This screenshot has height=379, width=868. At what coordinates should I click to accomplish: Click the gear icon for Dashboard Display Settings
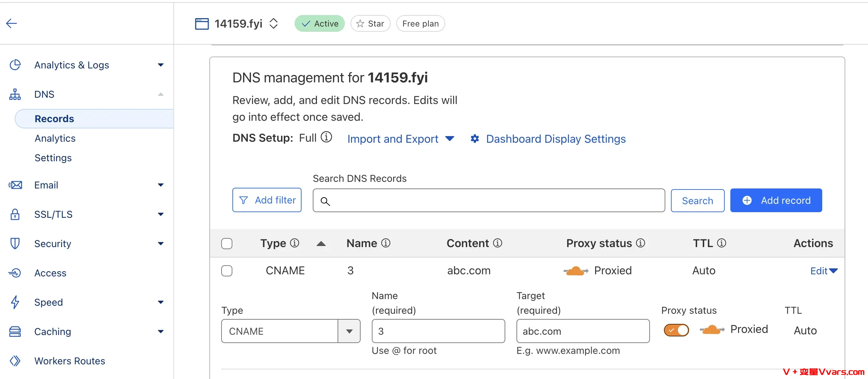475,139
